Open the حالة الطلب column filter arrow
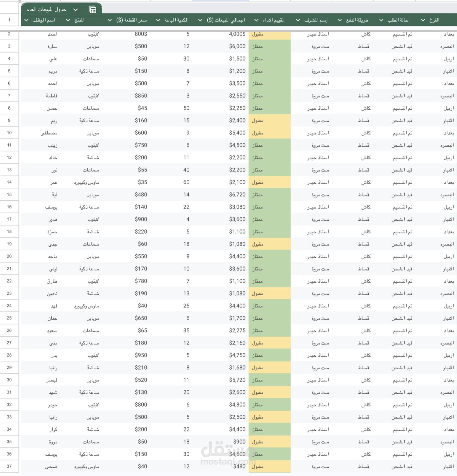 pyautogui.click(x=381, y=20)
